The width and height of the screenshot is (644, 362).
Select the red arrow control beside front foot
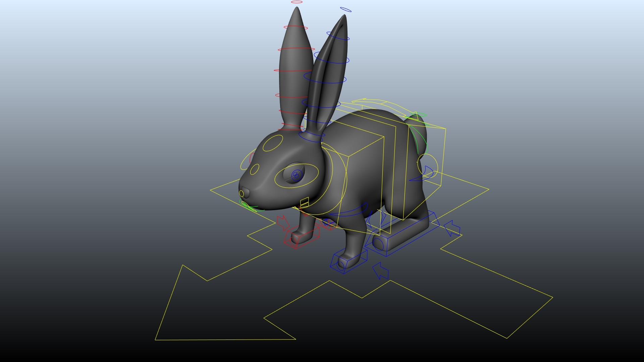pos(283,223)
